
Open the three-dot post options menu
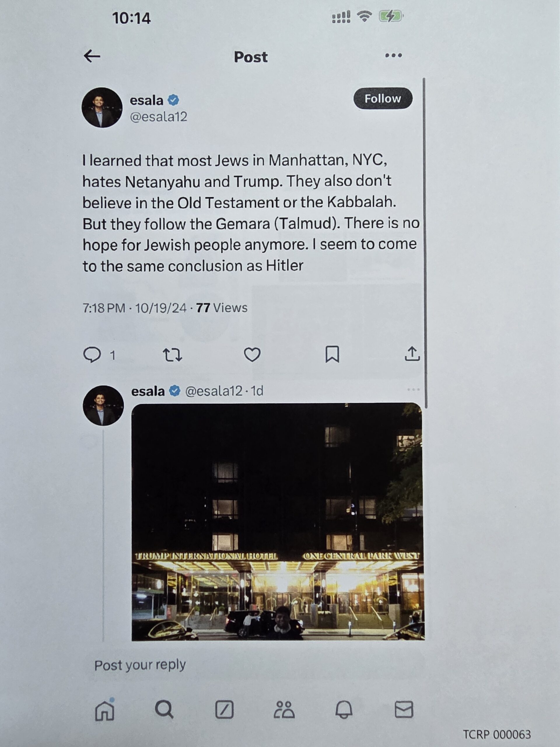[x=393, y=55]
